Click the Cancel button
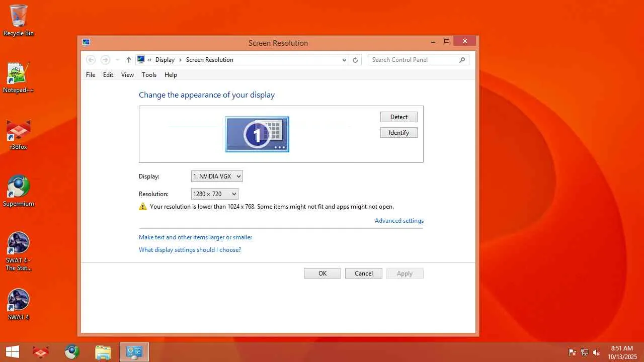The height and width of the screenshot is (362, 644). 364,274
